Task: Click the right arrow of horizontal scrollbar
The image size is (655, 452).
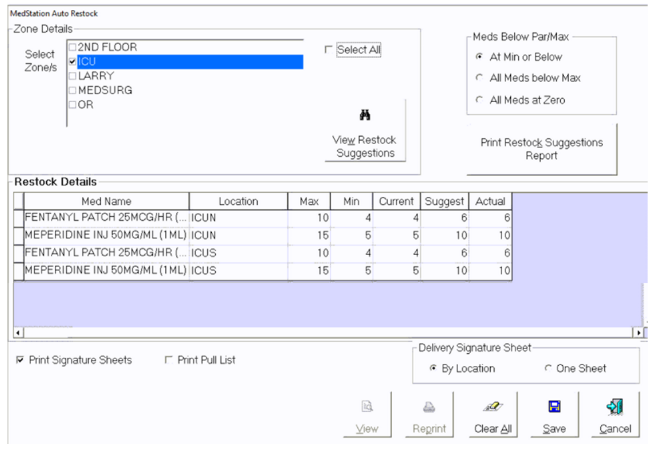Action: click(638, 333)
